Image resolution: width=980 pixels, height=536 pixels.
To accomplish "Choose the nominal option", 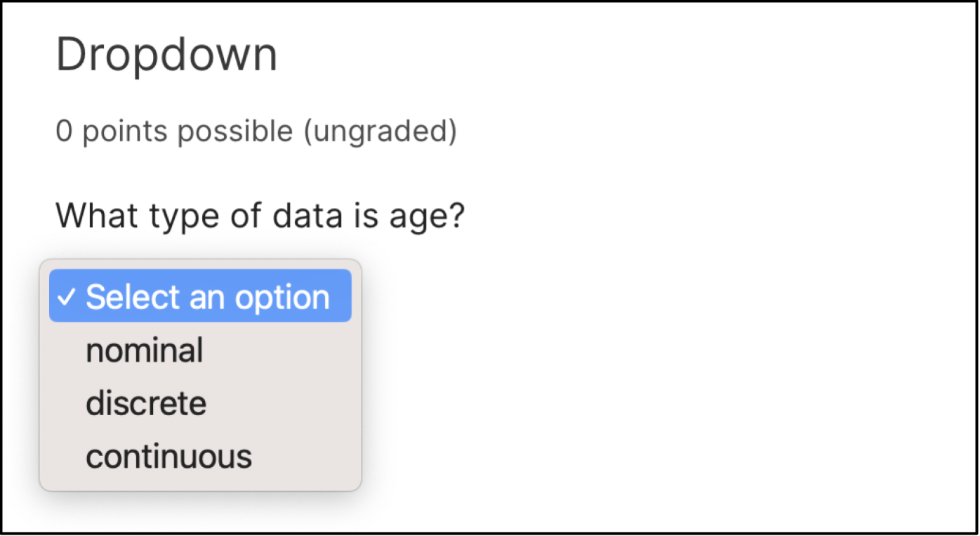I will [x=144, y=350].
